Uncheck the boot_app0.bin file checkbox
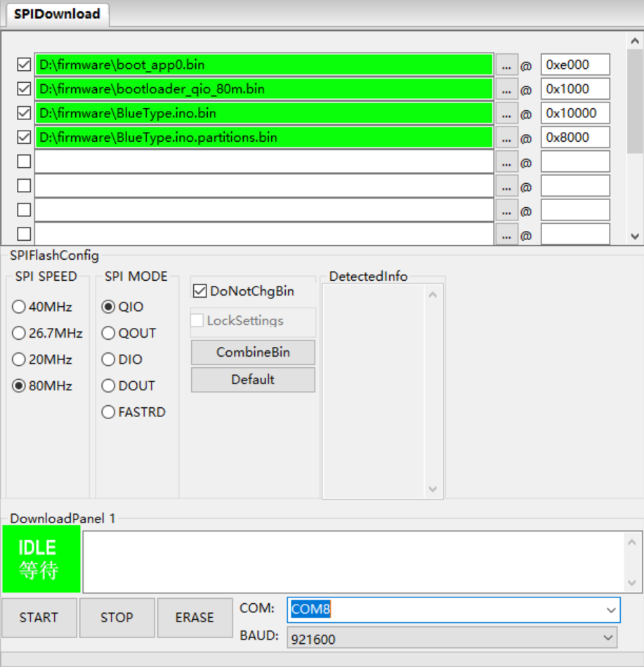644x667 pixels. tap(24, 65)
